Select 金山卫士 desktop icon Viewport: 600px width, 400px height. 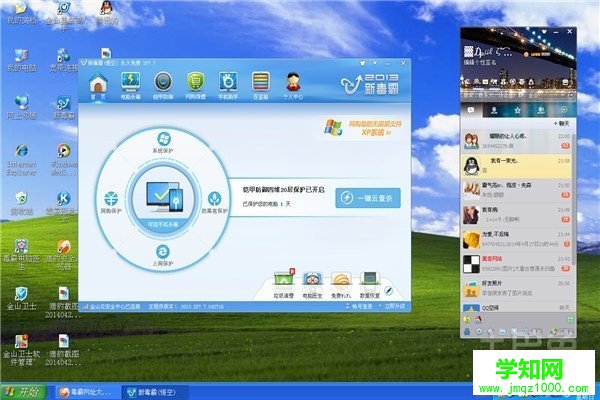[x=21, y=299]
